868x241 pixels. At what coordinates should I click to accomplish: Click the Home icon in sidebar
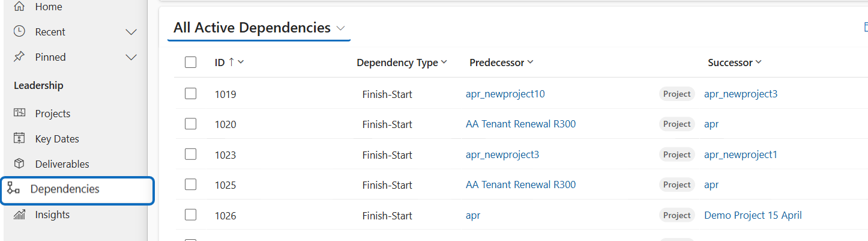tap(19, 7)
